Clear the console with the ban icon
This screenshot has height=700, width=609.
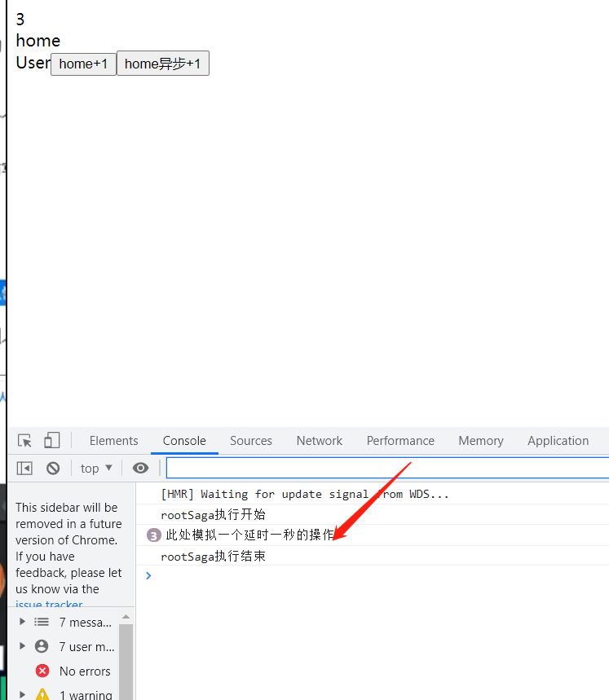click(x=53, y=469)
